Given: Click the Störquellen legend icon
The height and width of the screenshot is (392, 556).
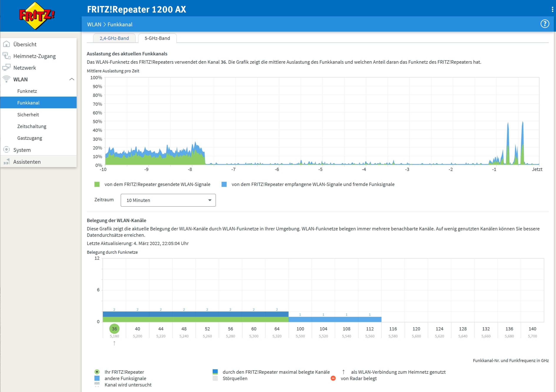Looking at the screenshot, I should click(215, 378).
